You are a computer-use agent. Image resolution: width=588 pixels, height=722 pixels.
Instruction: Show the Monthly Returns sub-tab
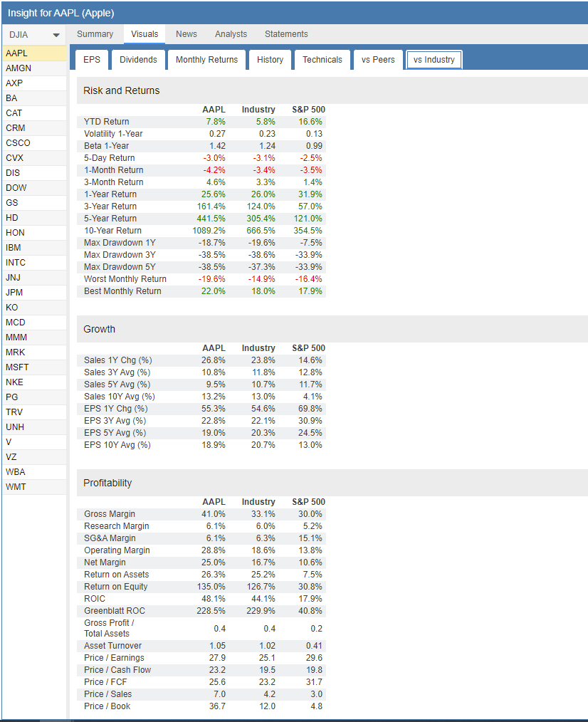tap(206, 60)
